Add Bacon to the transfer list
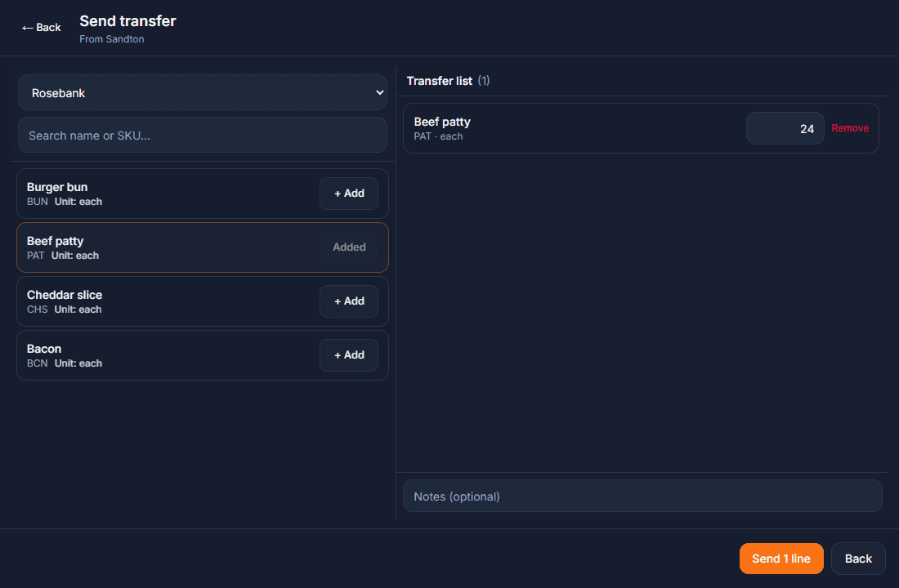The image size is (899, 588). pos(349,354)
